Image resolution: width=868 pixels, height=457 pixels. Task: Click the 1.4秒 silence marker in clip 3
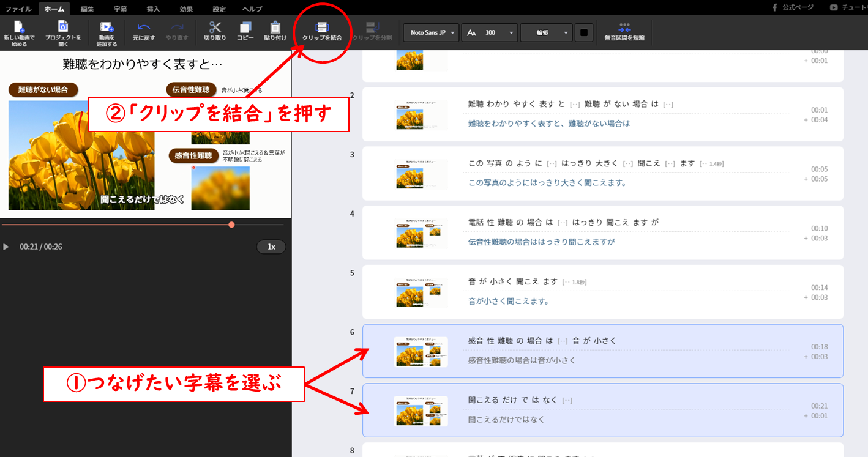[712, 163]
